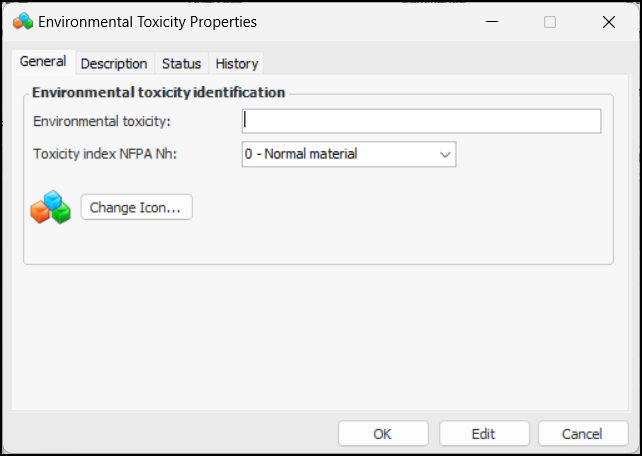Click the colored cubes icon preview

pyautogui.click(x=50, y=207)
